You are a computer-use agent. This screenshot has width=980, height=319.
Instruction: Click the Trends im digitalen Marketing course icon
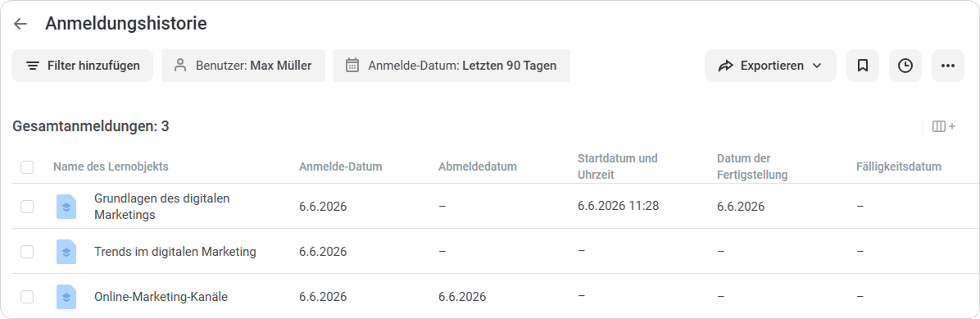[x=66, y=252]
